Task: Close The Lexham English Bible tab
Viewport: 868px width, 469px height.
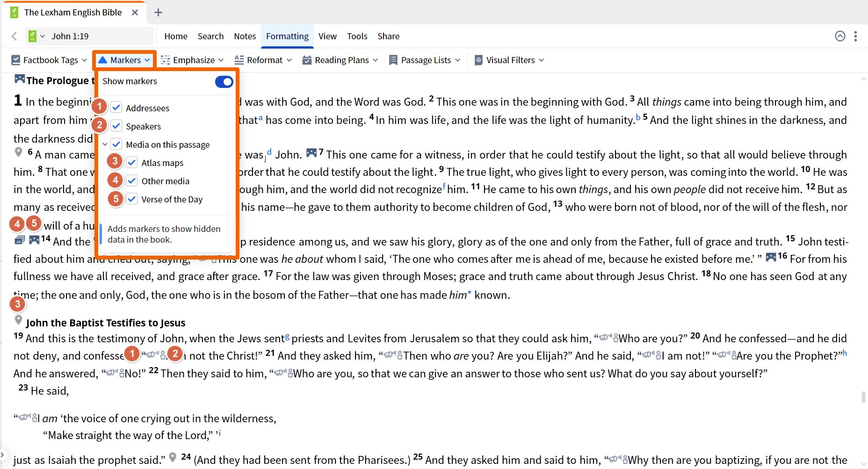Action: coord(135,13)
